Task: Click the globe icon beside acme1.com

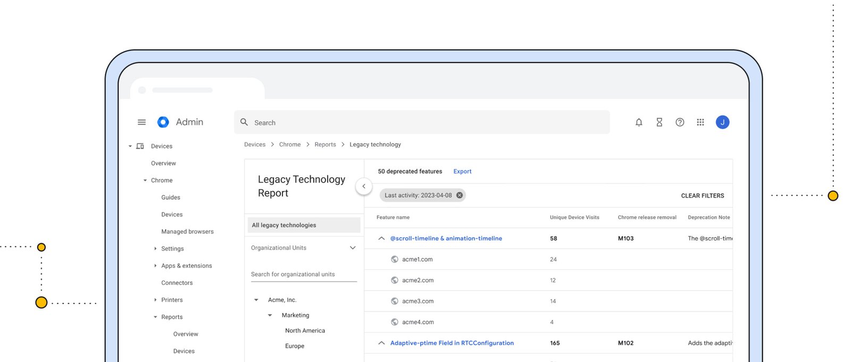Action: pos(395,259)
